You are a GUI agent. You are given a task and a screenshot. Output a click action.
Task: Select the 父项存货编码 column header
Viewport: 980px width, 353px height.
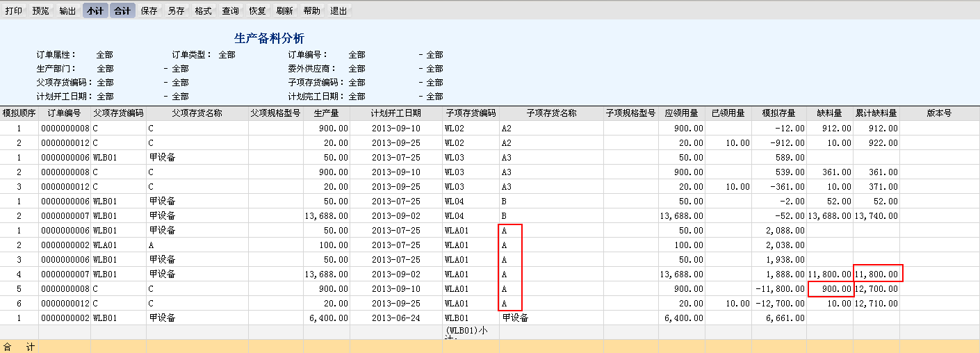click(x=118, y=113)
